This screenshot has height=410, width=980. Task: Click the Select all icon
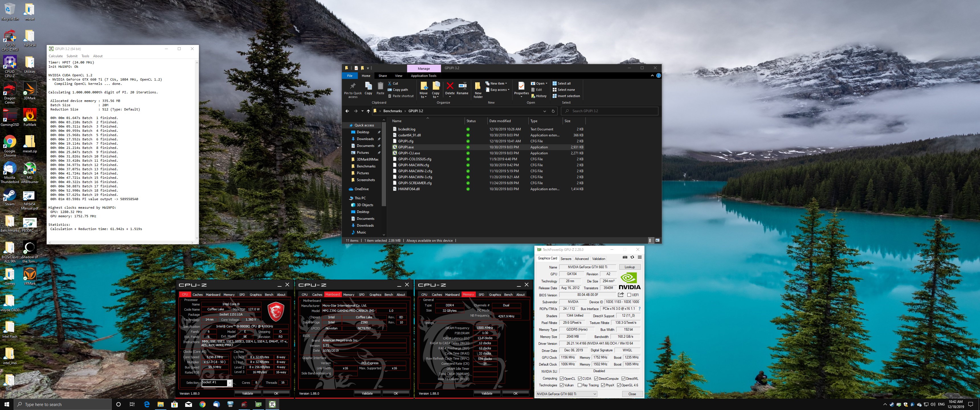[x=555, y=83]
